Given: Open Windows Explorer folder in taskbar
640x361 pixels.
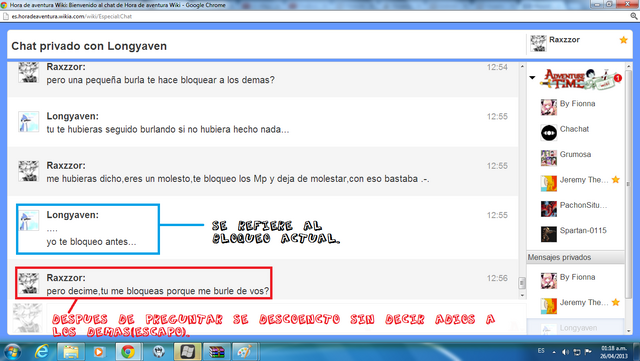Looking at the screenshot, I should 71,352.
